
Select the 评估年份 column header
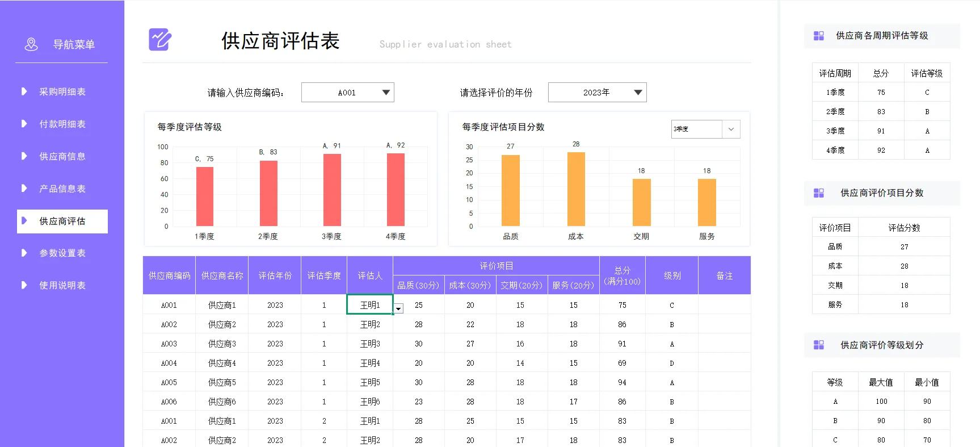275,275
